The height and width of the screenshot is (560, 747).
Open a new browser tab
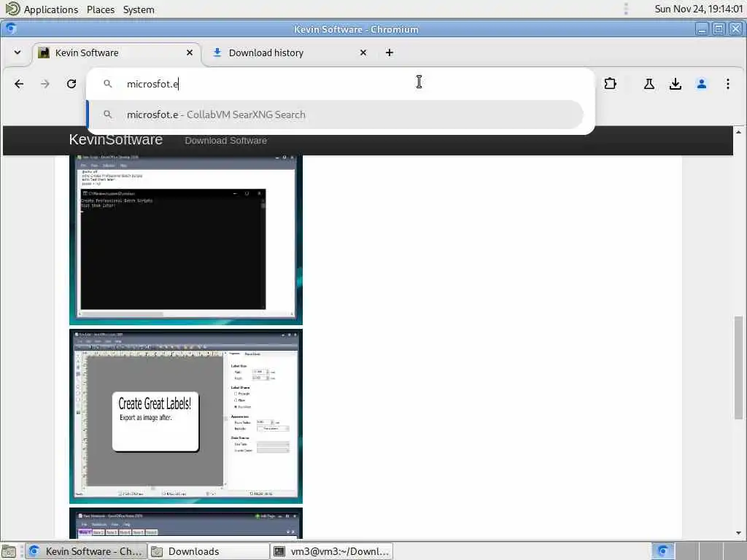390,52
